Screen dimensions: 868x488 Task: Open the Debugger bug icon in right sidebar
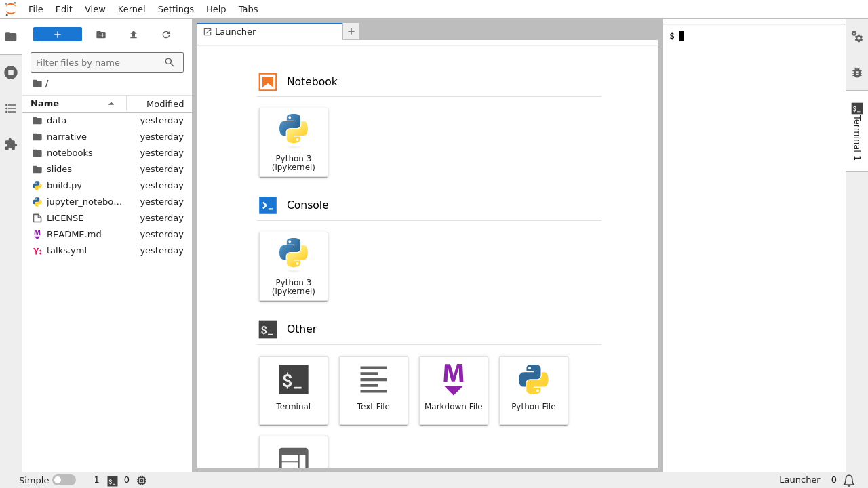(x=857, y=73)
